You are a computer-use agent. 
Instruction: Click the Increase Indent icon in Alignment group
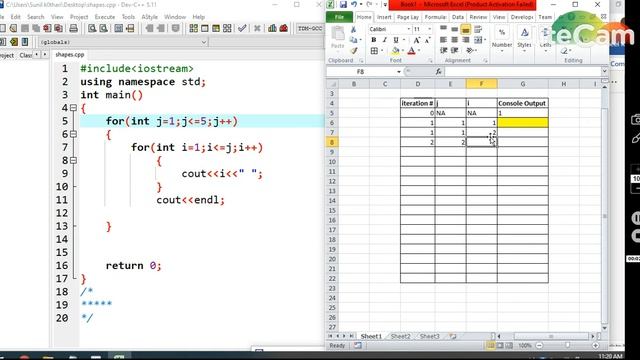[454, 50]
